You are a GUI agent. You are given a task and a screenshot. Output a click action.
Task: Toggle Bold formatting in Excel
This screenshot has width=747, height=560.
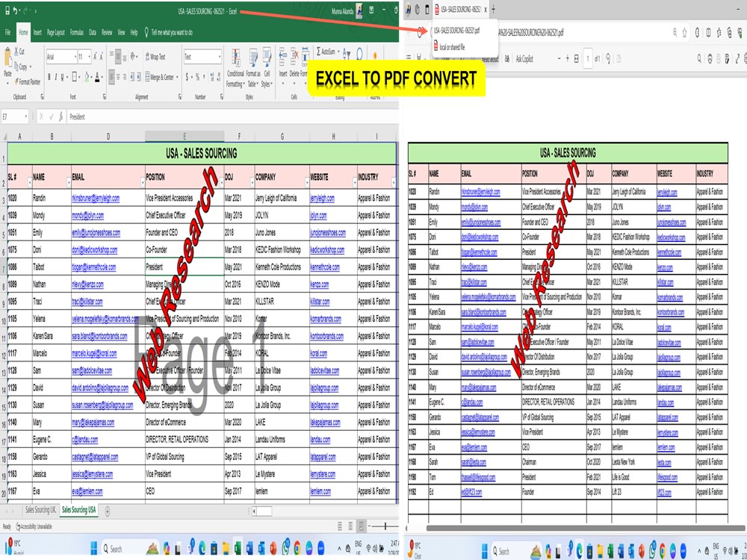(49, 77)
